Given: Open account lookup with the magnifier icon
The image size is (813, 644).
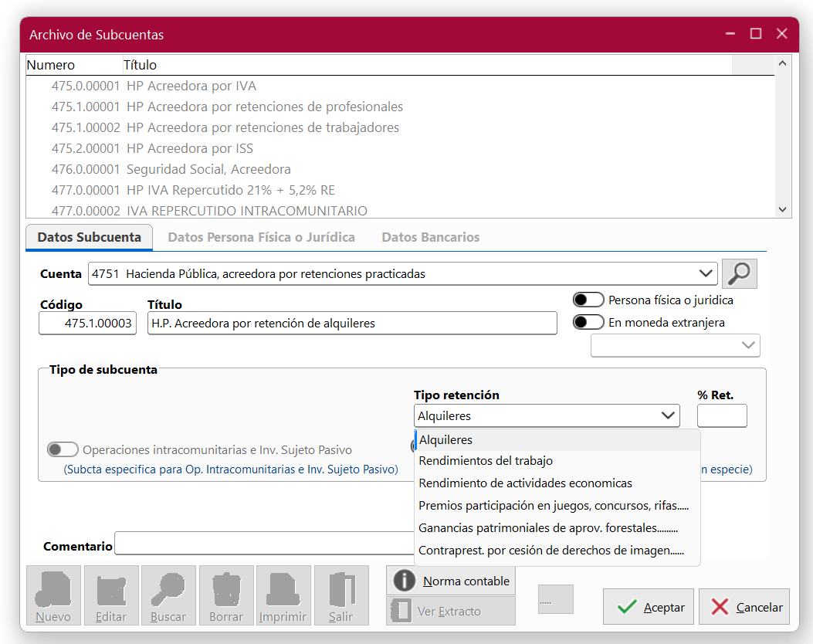Looking at the screenshot, I should pyautogui.click(x=739, y=273).
